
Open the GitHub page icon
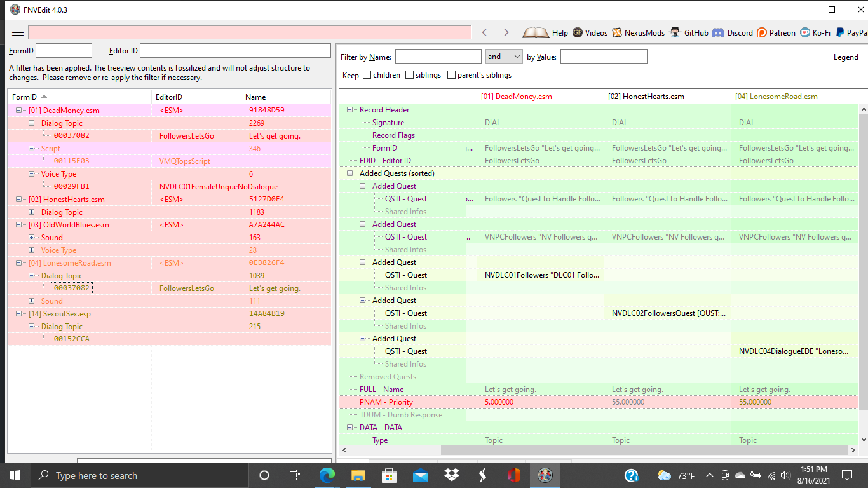pyautogui.click(x=675, y=32)
